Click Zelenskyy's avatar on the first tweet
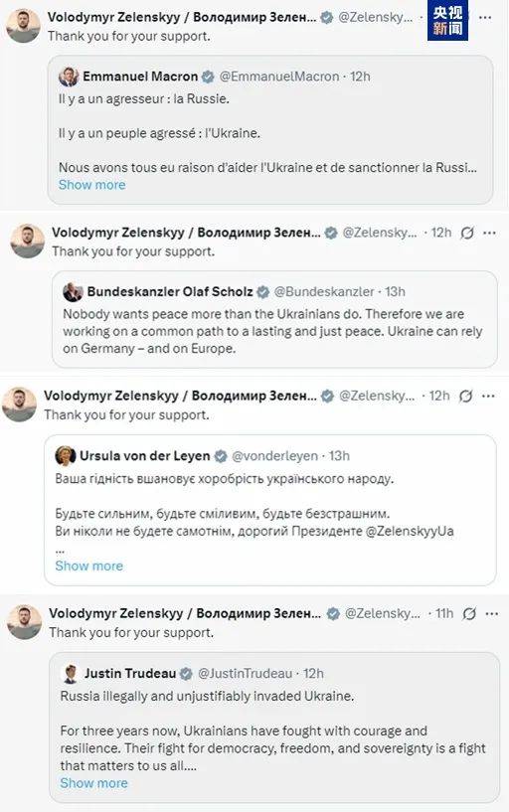Image resolution: width=509 pixels, height=812 pixels. pos(23,26)
